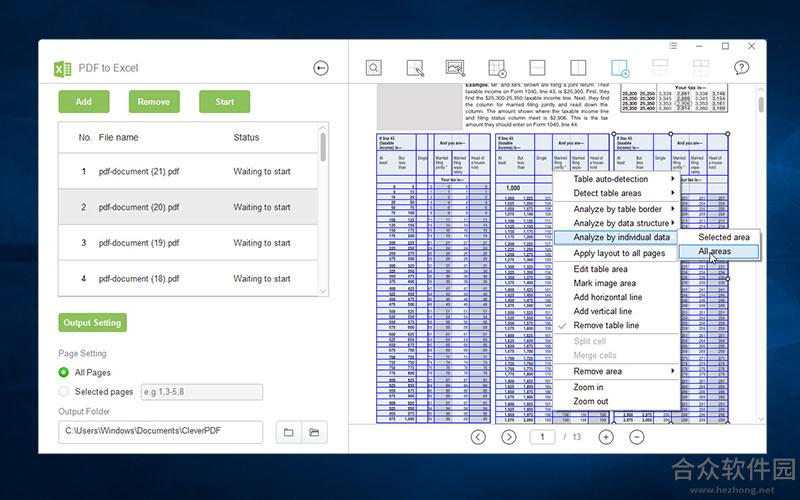Choose Zoom out from context menu

pyautogui.click(x=616, y=402)
